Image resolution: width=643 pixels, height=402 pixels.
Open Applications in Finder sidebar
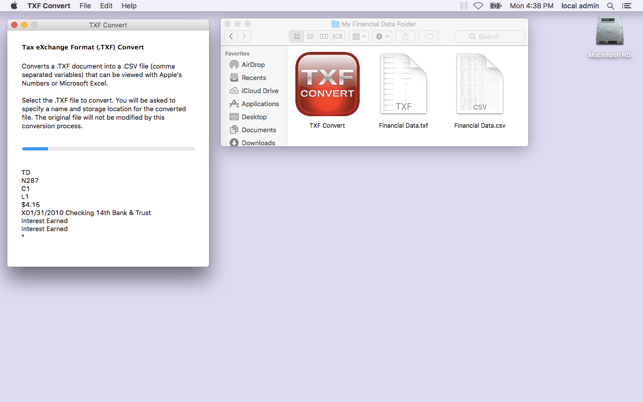[259, 104]
